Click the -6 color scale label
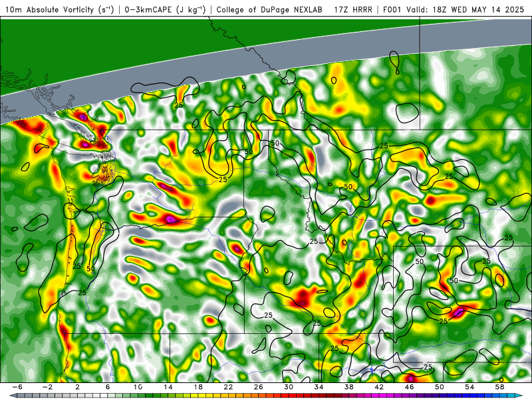This screenshot has width=532, height=399. [x=17, y=387]
